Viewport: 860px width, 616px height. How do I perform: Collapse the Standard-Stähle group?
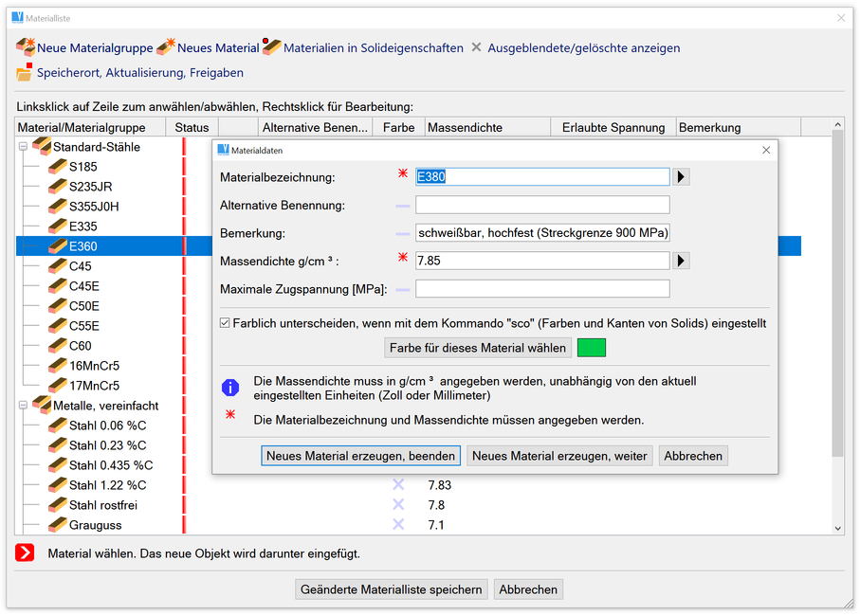tap(23, 147)
